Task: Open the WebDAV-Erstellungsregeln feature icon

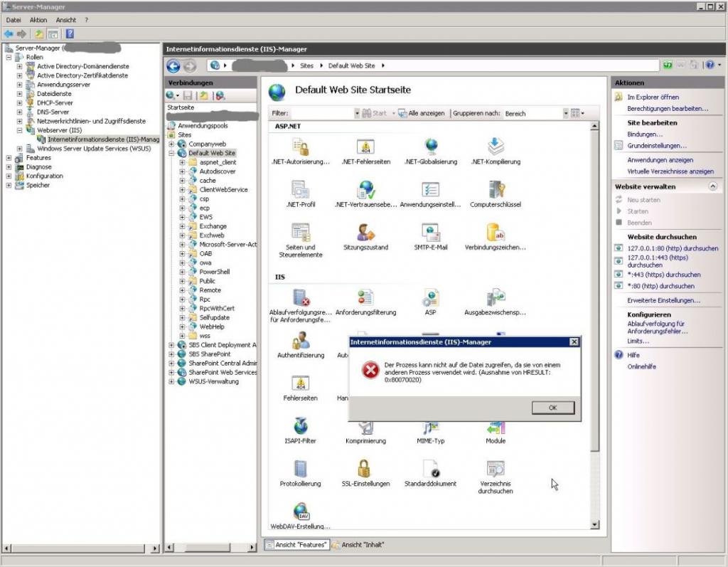Action: [301, 512]
